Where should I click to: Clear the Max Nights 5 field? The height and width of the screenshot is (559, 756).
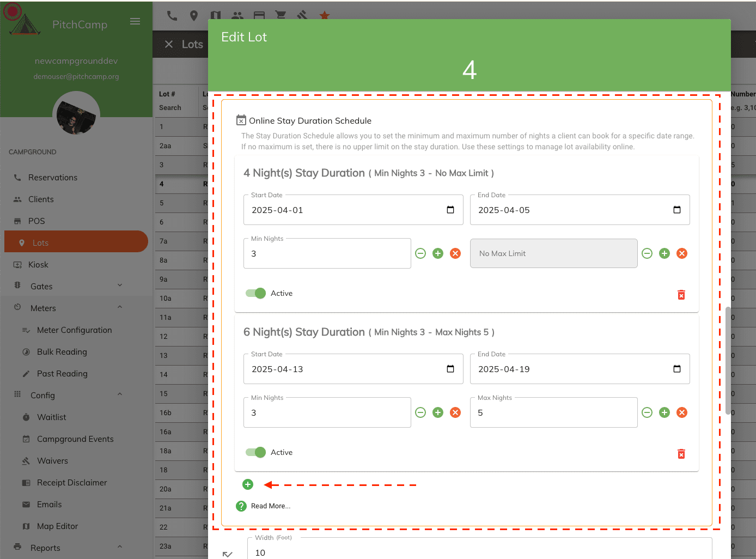click(x=682, y=412)
